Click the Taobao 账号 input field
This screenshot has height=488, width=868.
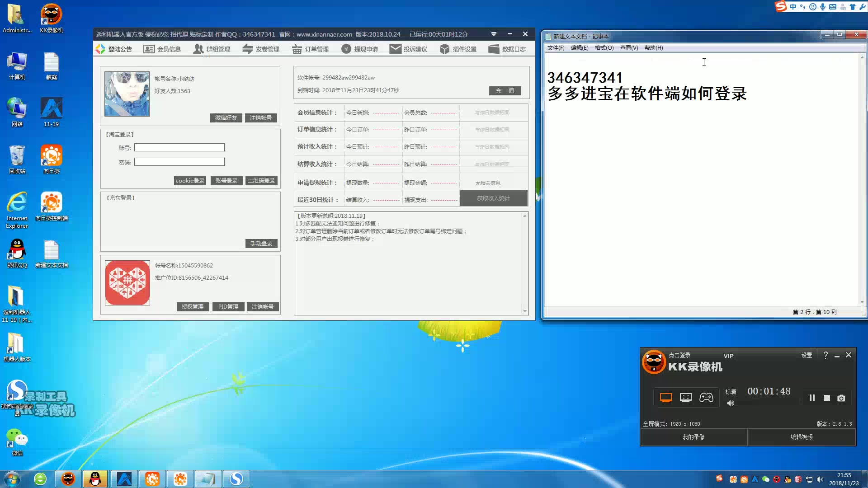pos(179,147)
